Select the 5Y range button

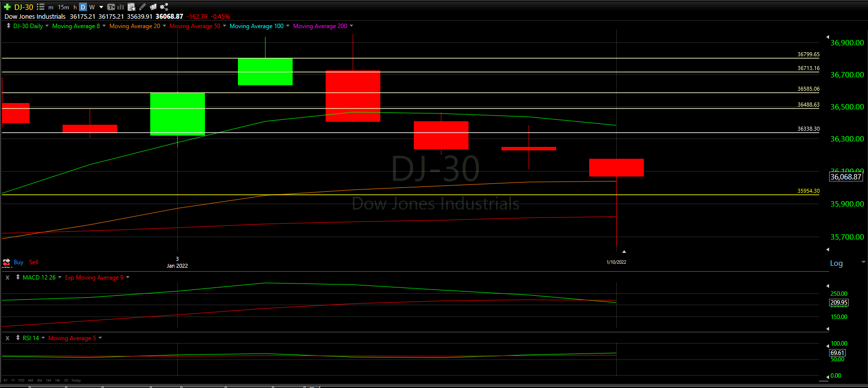point(5,381)
